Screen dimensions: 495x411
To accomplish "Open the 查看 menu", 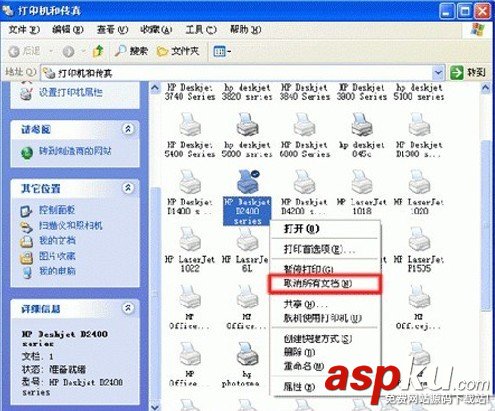I will click(x=112, y=30).
